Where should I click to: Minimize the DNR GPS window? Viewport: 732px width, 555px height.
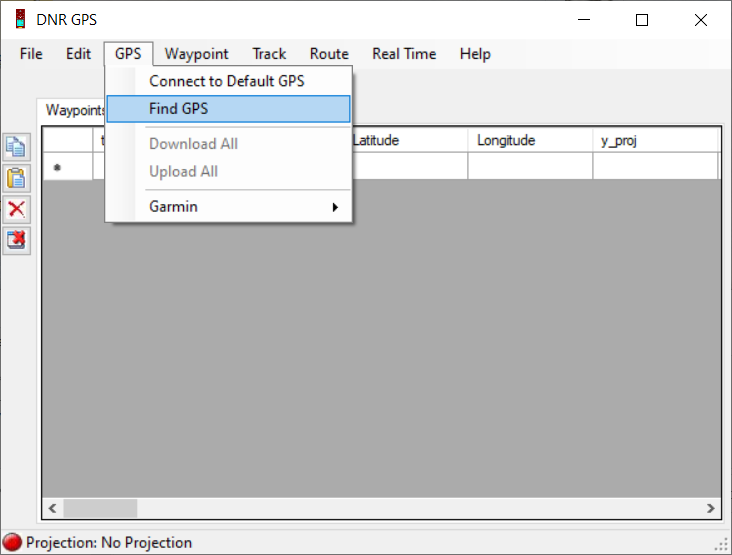tap(584, 20)
